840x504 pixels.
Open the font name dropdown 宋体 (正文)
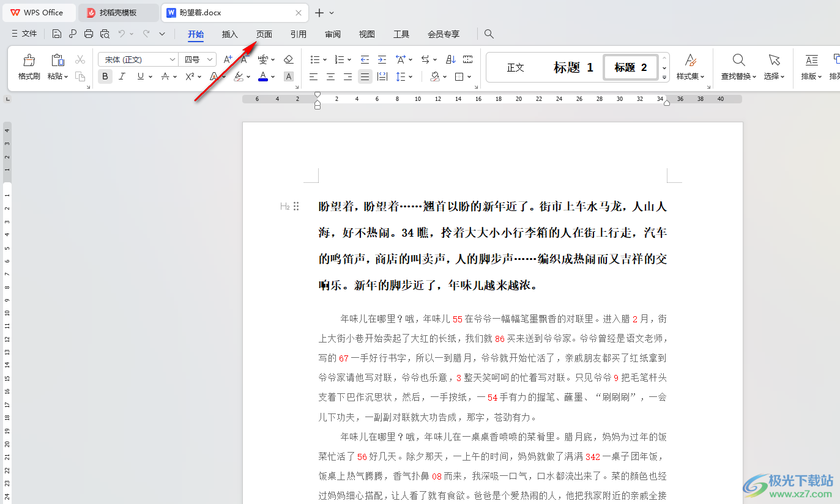(x=172, y=59)
